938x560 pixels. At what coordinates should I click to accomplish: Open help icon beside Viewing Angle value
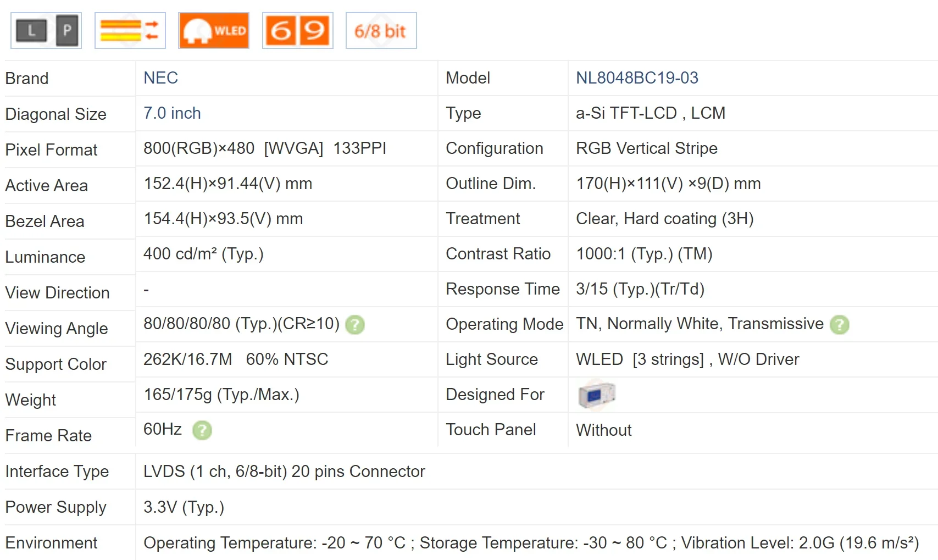(x=355, y=325)
